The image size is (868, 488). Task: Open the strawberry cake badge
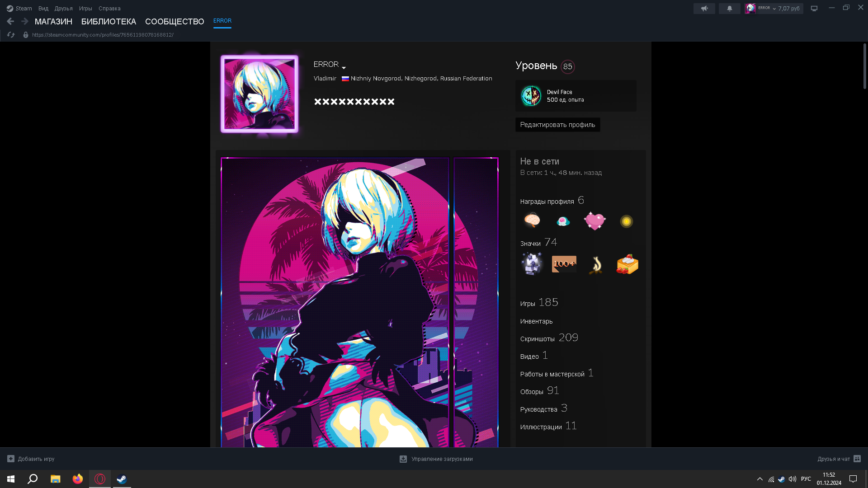coord(627,264)
